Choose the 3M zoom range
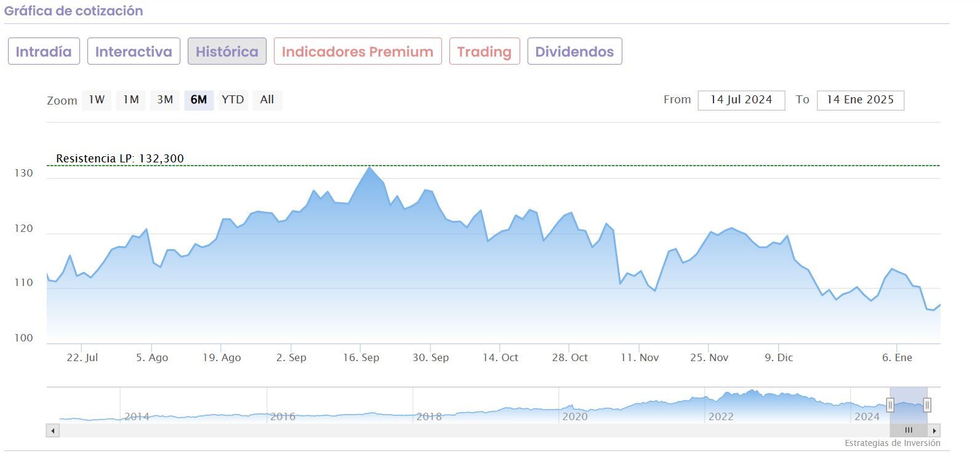The image size is (980, 470). [165, 100]
